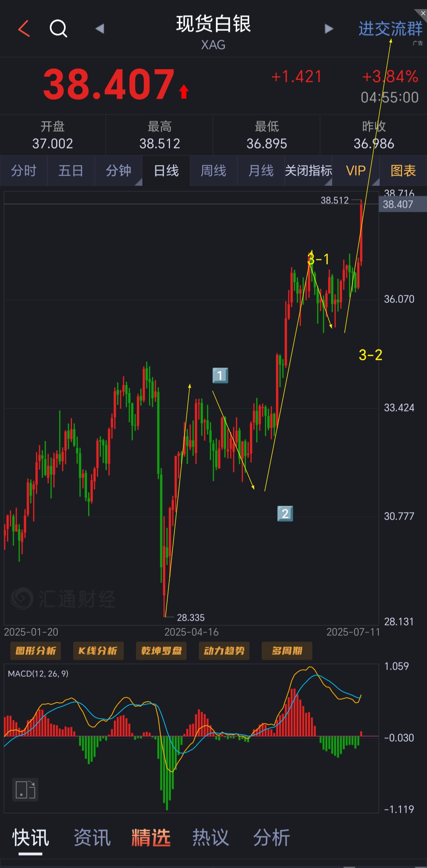Open the 图形分析 tool
The height and width of the screenshot is (868, 427).
click(x=35, y=651)
